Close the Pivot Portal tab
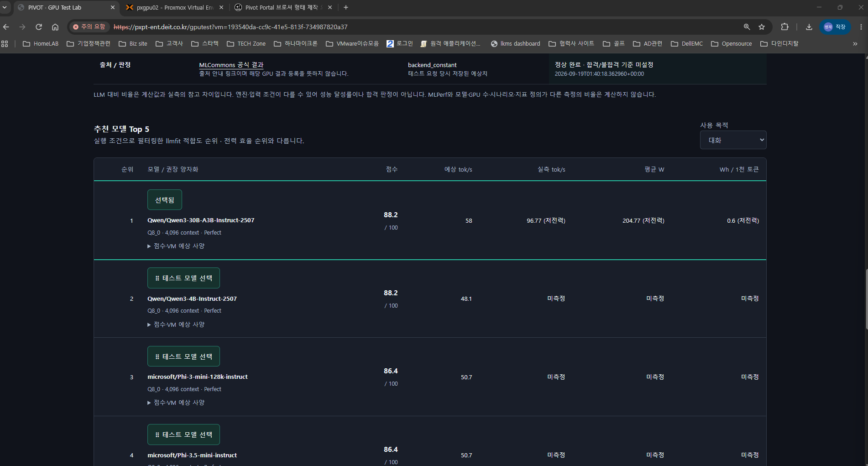Image resolution: width=868 pixels, height=466 pixels. click(330, 7)
